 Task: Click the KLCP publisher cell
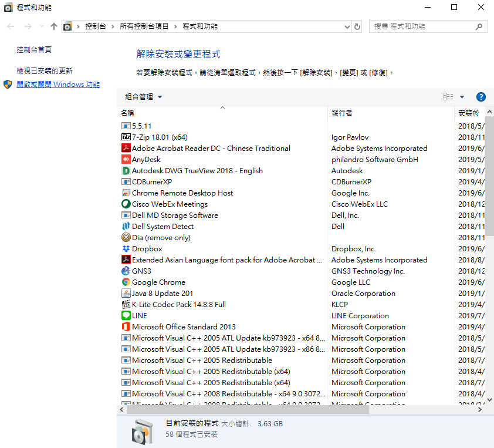[x=340, y=305]
